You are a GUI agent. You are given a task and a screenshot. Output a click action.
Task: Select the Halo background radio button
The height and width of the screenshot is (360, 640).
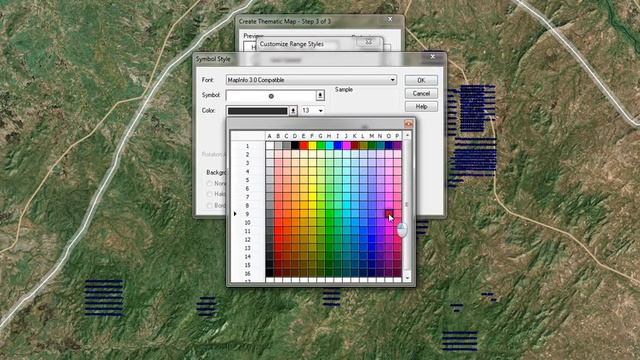click(210, 194)
